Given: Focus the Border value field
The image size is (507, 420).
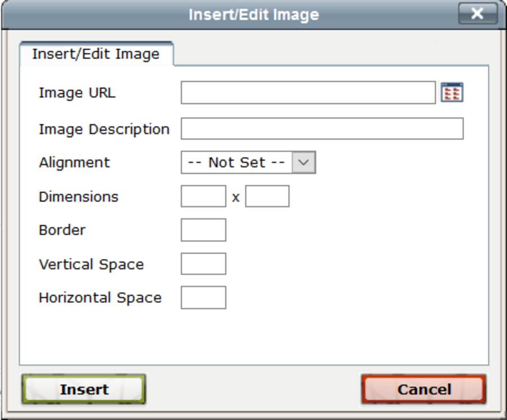Looking at the screenshot, I should 203,230.
